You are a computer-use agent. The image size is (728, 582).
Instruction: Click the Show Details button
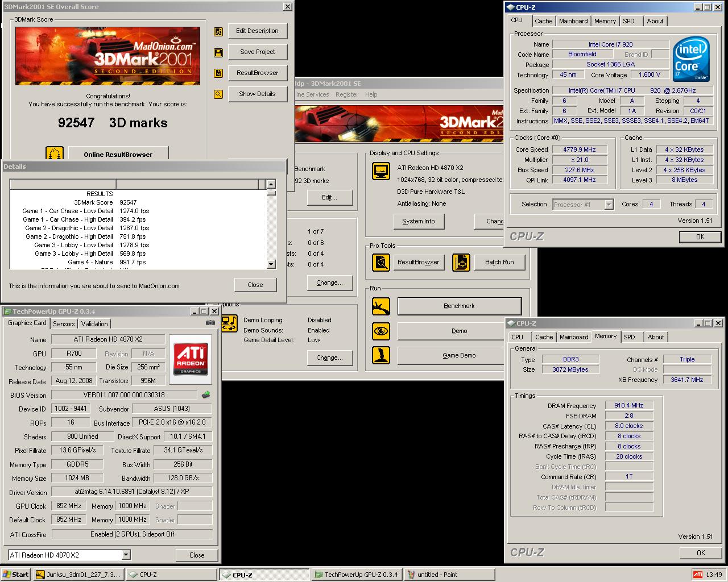(x=258, y=94)
